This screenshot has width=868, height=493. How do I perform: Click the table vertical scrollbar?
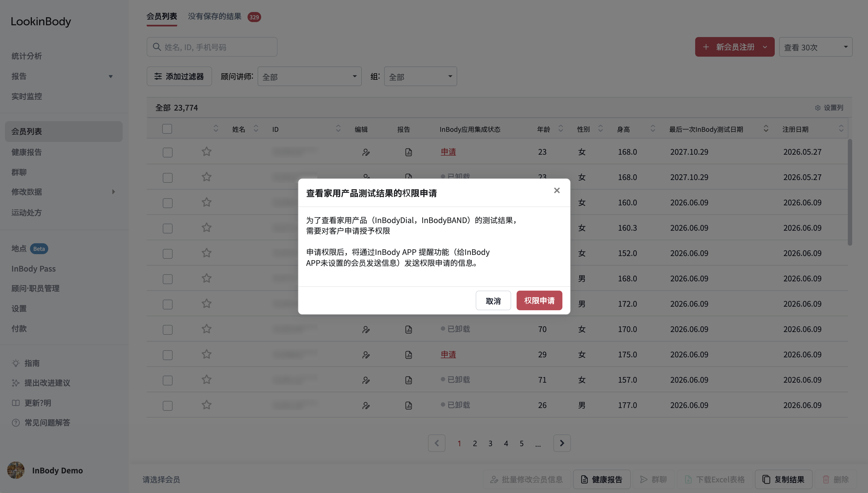pos(849,192)
